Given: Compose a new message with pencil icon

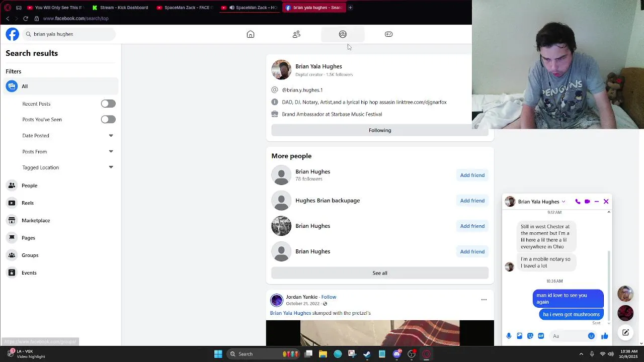Looking at the screenshot, I should point(625,332).
